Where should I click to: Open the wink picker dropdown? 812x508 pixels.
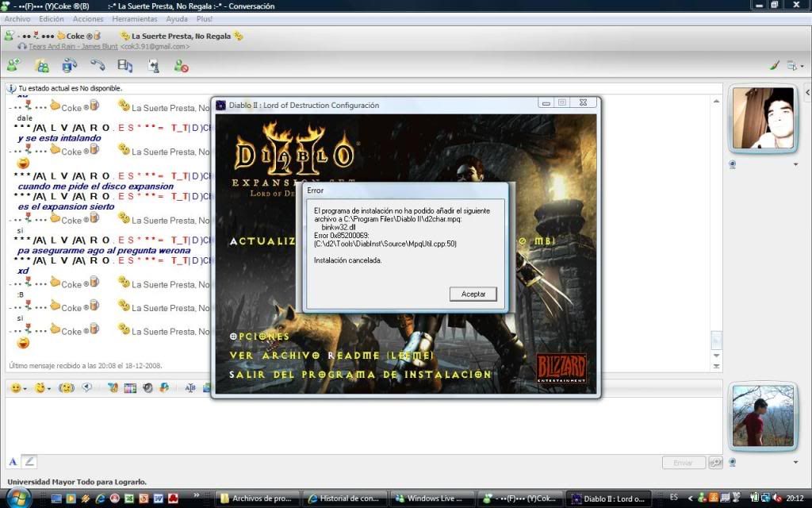(43, 387)
